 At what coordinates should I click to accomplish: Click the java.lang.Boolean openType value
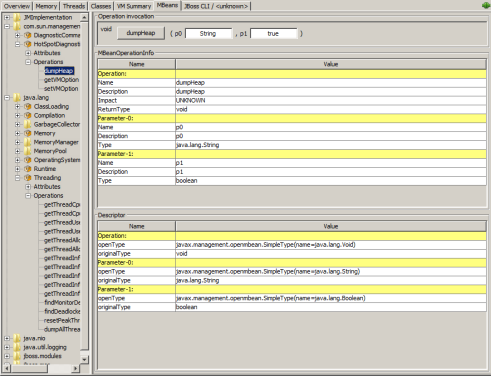tap(331, 298)
